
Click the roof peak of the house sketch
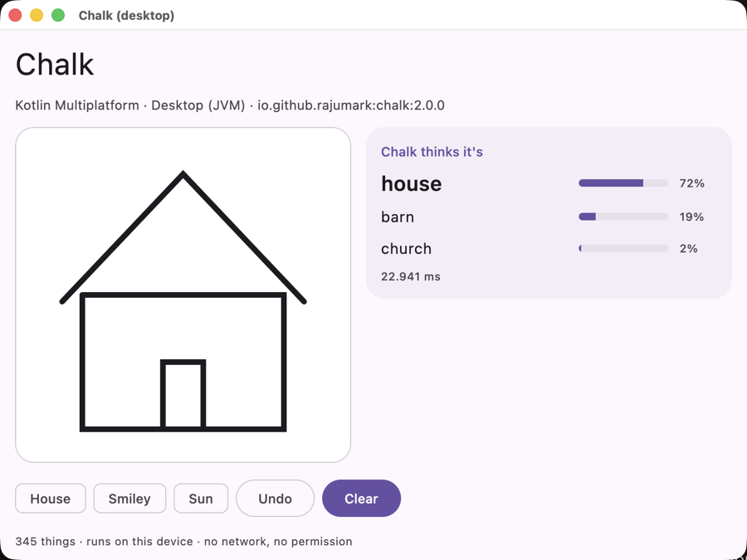tap(183, 174)
